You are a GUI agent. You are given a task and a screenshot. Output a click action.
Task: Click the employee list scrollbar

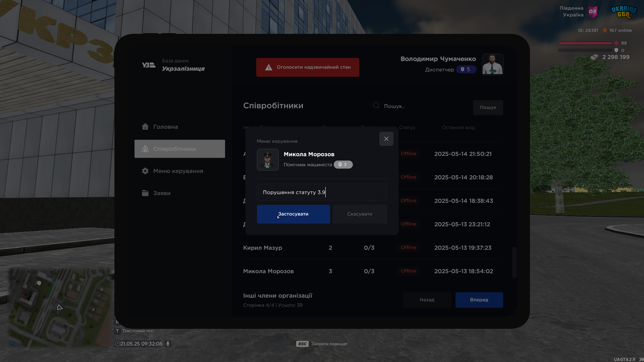coord(514,262)
